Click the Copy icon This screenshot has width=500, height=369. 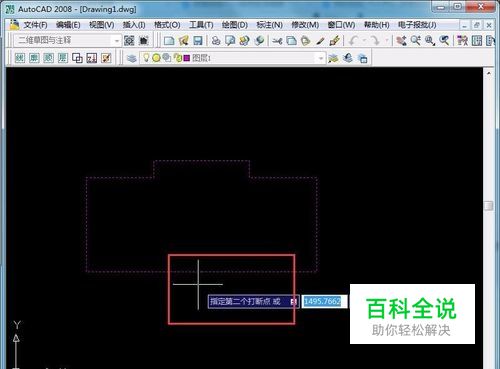point(292,41)
